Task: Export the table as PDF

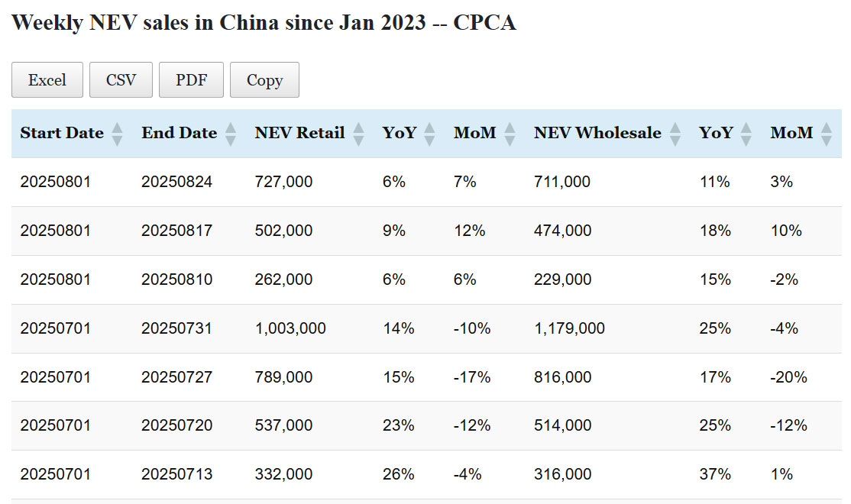Action: [x=191, y=80]
